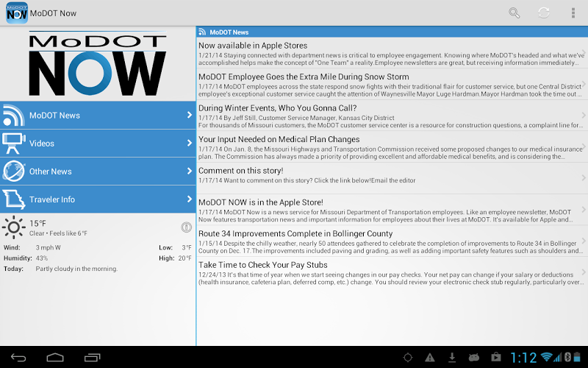Click the Wind 3 mph W value
Image resolution: width=588 pixels, height=368 pixels.
tap(48, 247)
